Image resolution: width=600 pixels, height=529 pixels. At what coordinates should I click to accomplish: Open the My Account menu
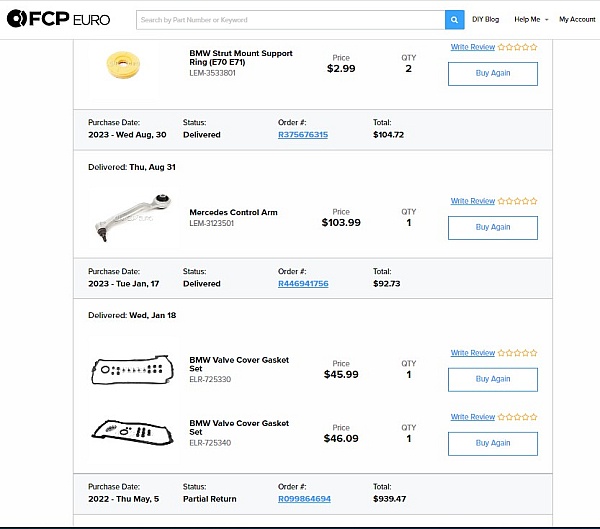(577, 20)
